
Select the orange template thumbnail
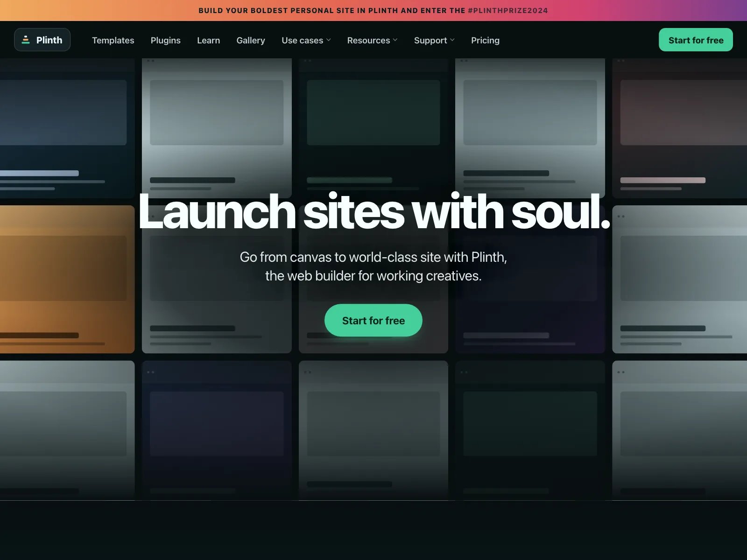point(67,279)
